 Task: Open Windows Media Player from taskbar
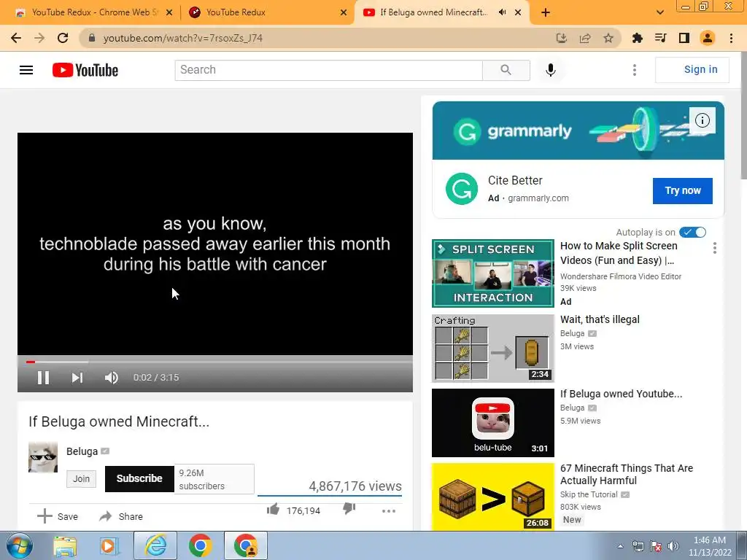(x=109, y=546)
